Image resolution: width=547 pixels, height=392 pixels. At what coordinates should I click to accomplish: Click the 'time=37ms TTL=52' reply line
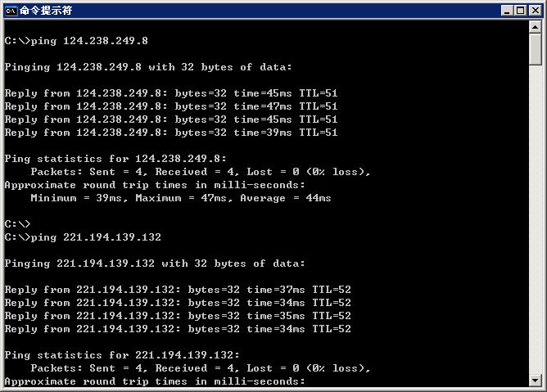click(x=178, y=290)
